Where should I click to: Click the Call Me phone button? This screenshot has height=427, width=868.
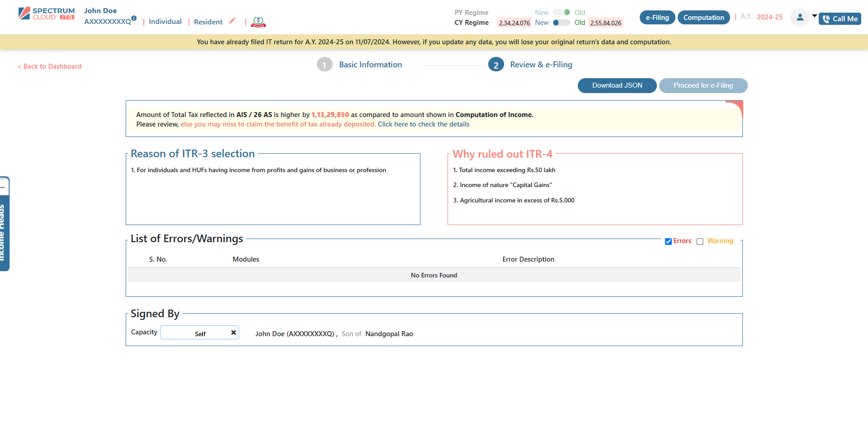point(840,19)
